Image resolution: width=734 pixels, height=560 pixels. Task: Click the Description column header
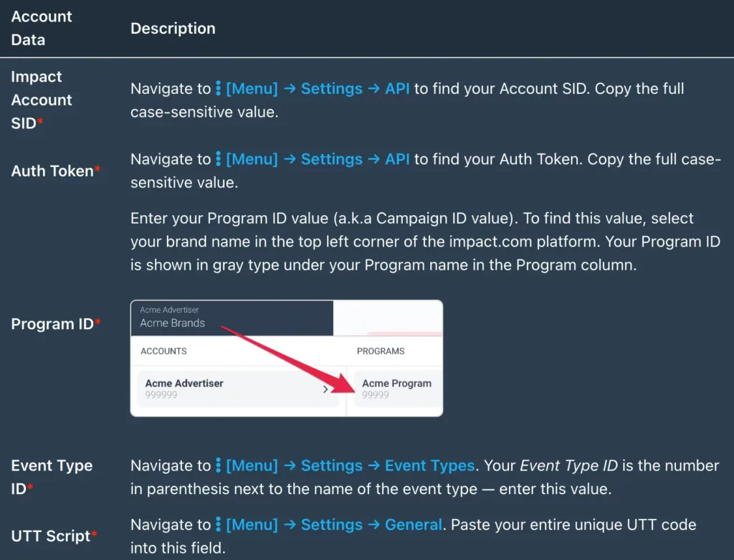tap(173, 28)
